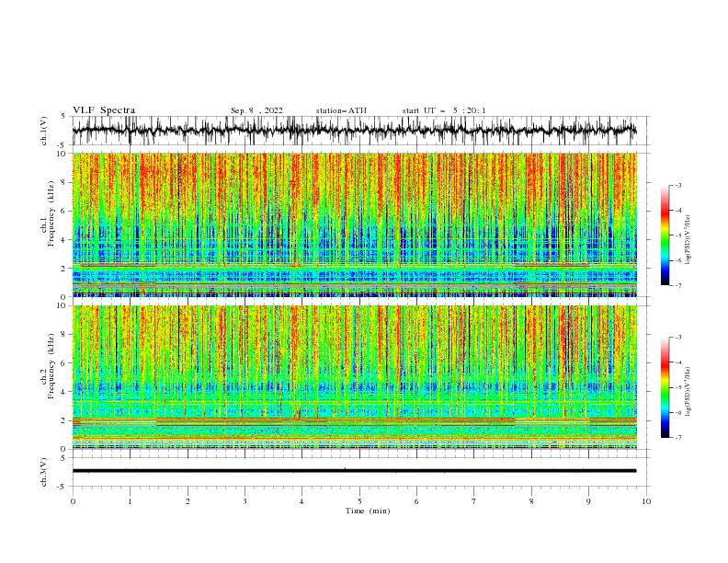The height and width of the screenshot is (563, 728).
Task: Click the flat ch.3 voltage trace
Action: coord(354,471)
